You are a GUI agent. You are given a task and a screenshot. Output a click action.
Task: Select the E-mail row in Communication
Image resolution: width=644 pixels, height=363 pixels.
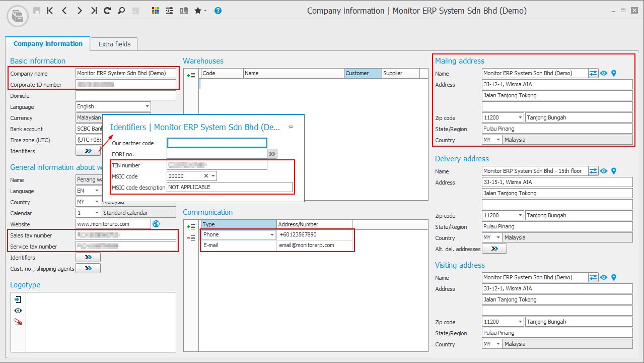pyautogui.click(x=276, y=246)
